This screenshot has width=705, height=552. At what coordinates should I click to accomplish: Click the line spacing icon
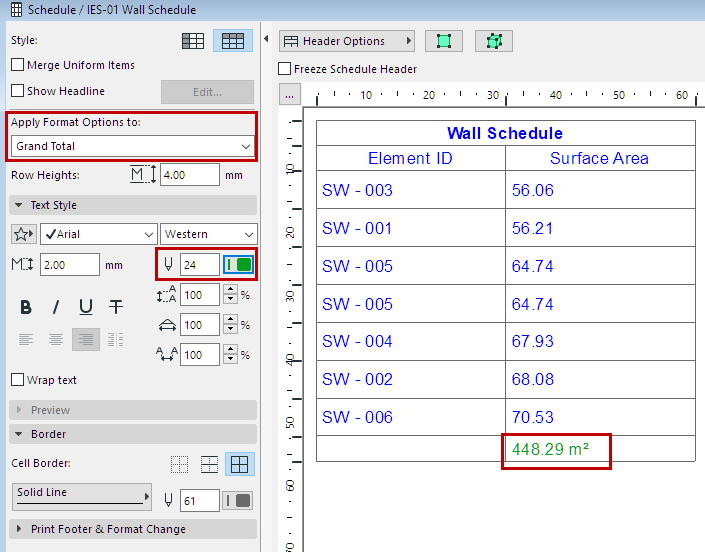click(x=166, y=294)
